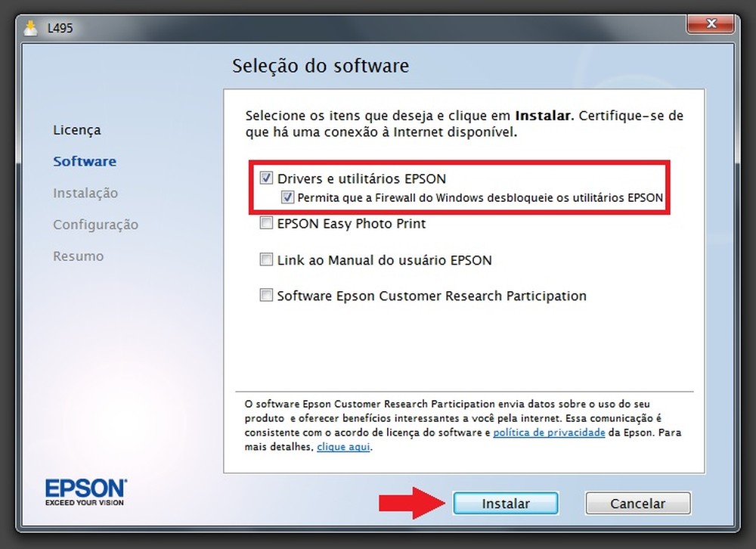Click the Seleção do software heading
Viewport: 756px width, 549px height.
[321, 66]
